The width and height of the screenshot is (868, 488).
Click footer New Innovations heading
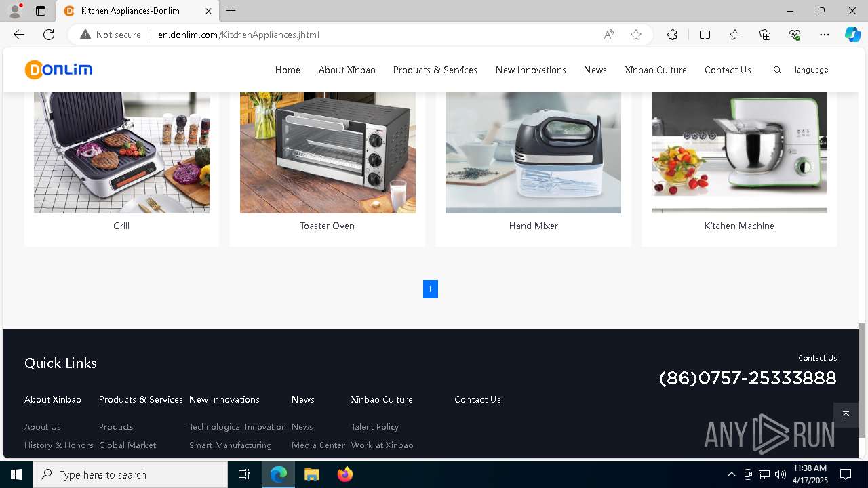224,399
